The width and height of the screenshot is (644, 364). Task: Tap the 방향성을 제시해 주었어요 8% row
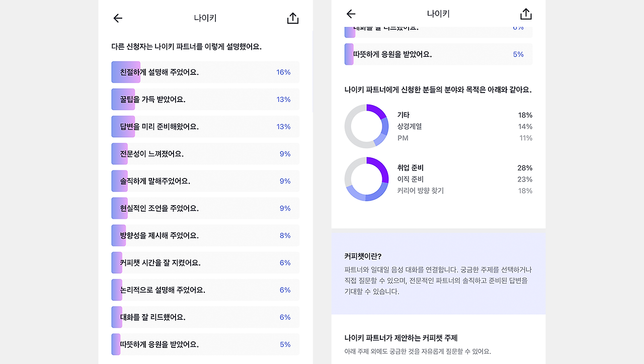tap(205, 235)
